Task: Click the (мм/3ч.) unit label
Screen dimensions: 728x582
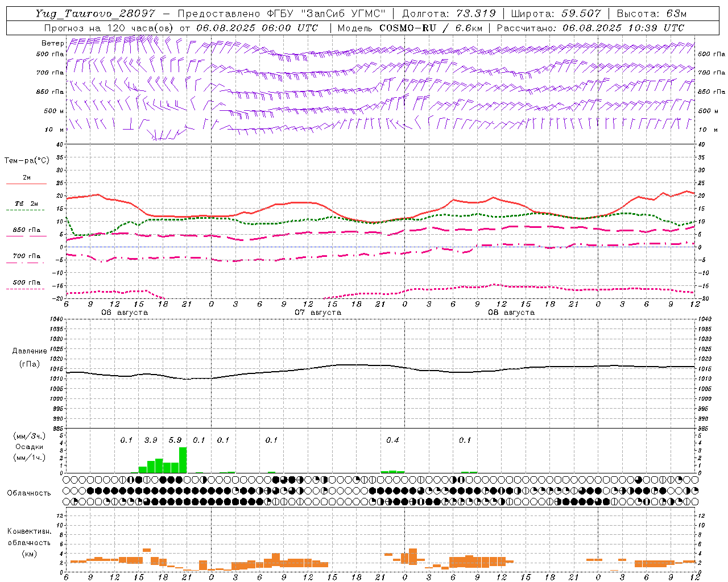Action: click(x=29, y=436)
